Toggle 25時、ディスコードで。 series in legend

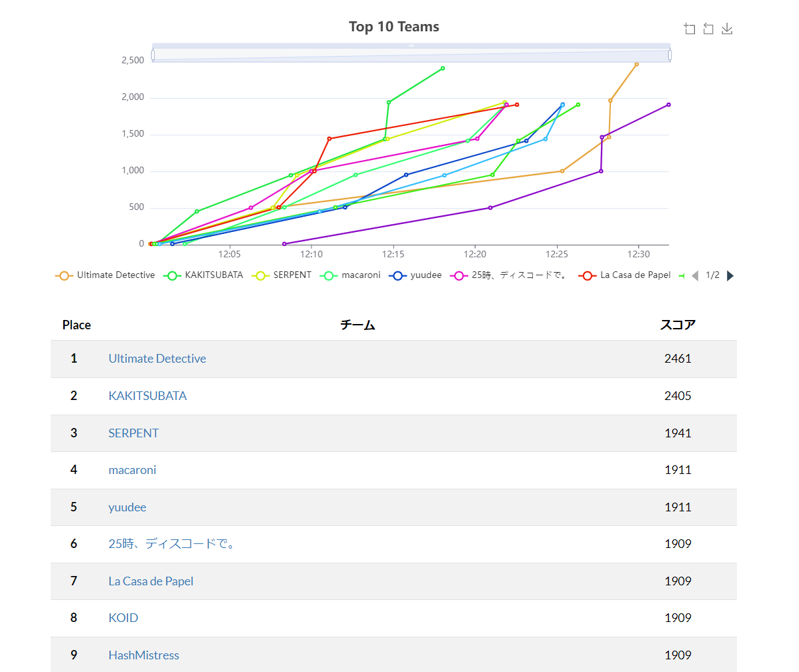tap(510, 275)
